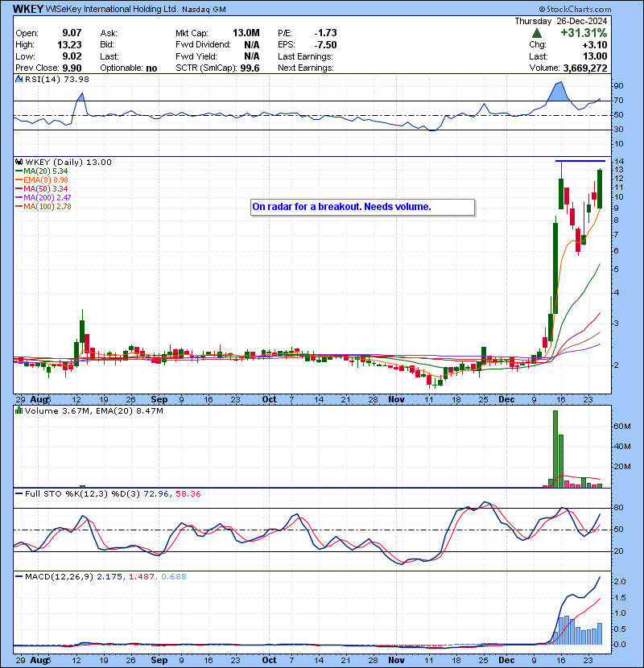Image resolution: width=644 pixels, height=668 pixels.
Task: Click the MA(20) 5.34 legend entry
Action: pos(41,171)
